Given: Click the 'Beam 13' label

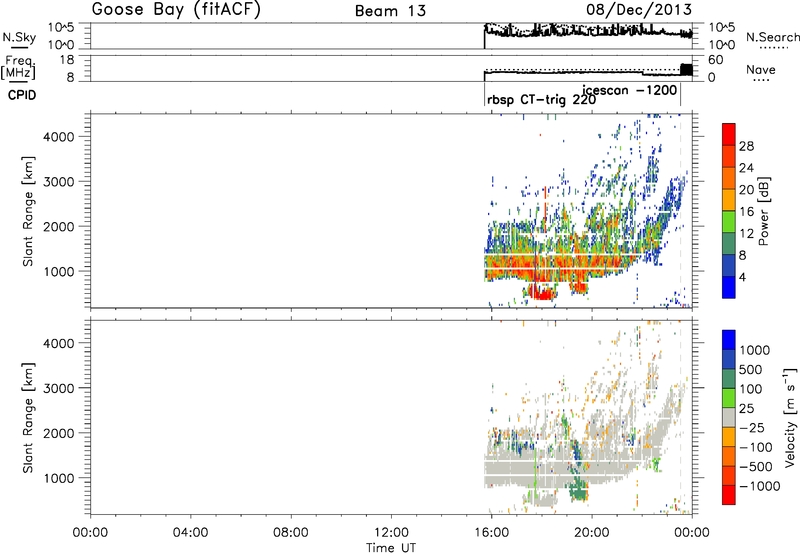Looking at the screenshot, I should coord(390,11).
